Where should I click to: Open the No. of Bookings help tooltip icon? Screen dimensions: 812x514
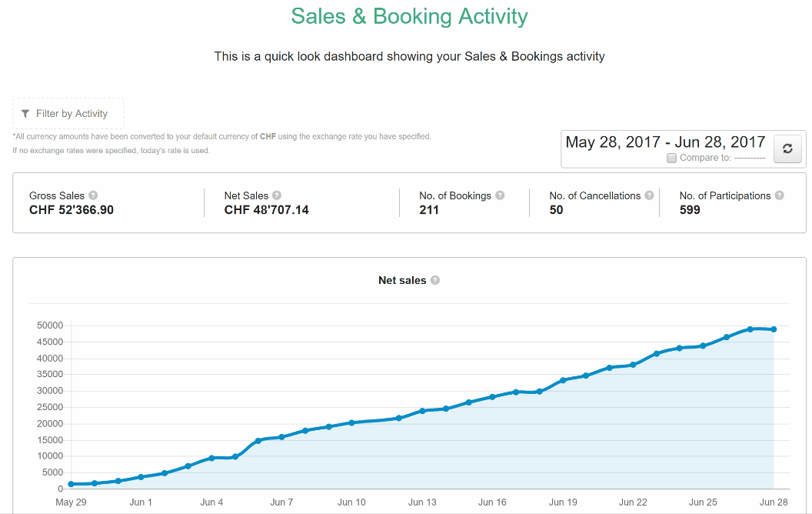coord(500,195)
